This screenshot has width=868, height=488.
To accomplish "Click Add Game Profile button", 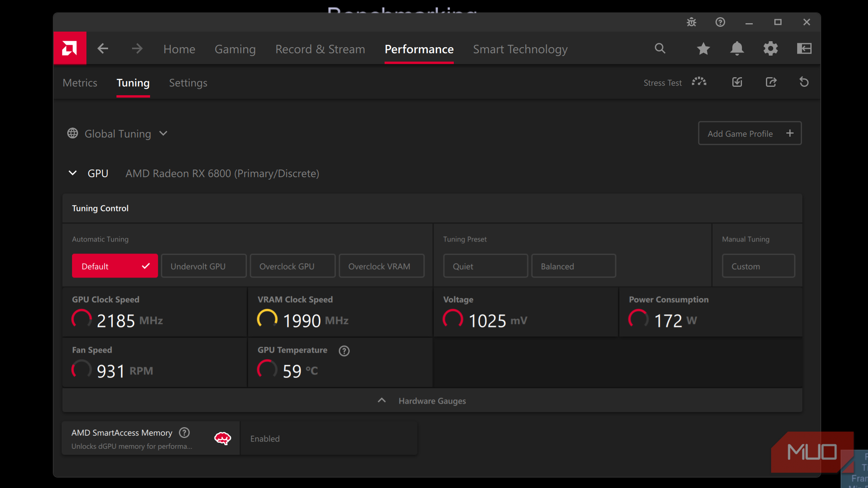I will tap(750, 133).
